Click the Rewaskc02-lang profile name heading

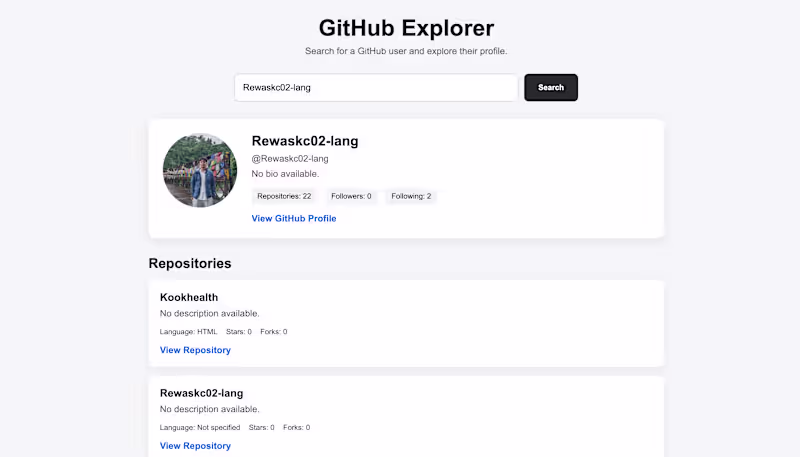(x=305, y=141)
